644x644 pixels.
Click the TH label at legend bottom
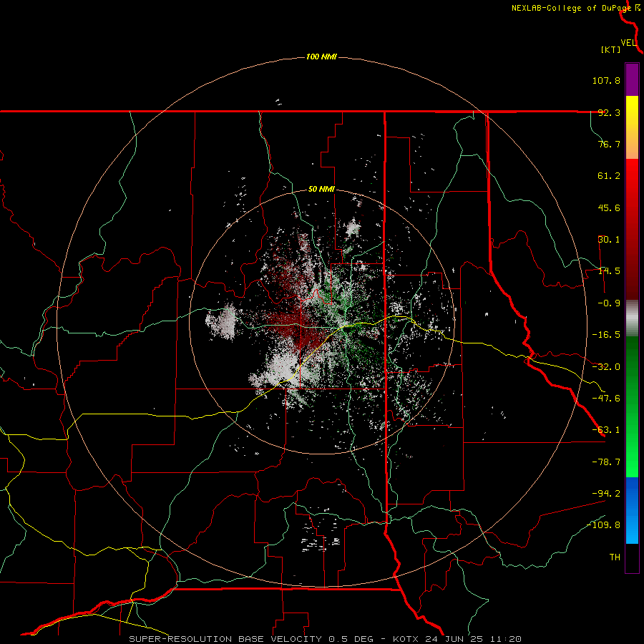[615, 557]
